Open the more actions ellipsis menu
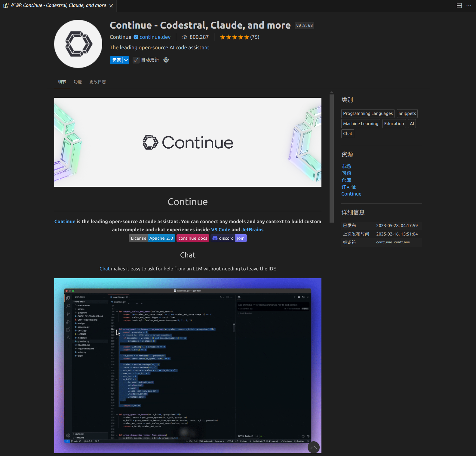The image size is (476, 456). [x=469, y=6]
